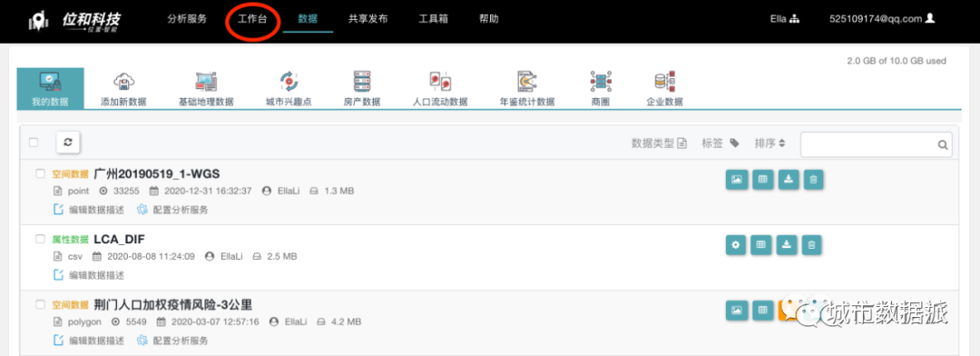Open the 商圈 tab
Image resolution: width=980 pixels, height=356 pixels.
[600, 90]
